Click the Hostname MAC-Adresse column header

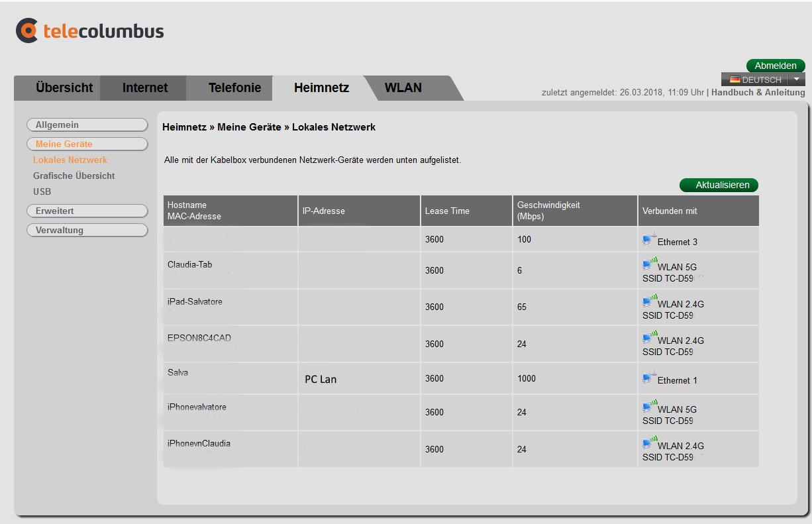click(230, 211)
